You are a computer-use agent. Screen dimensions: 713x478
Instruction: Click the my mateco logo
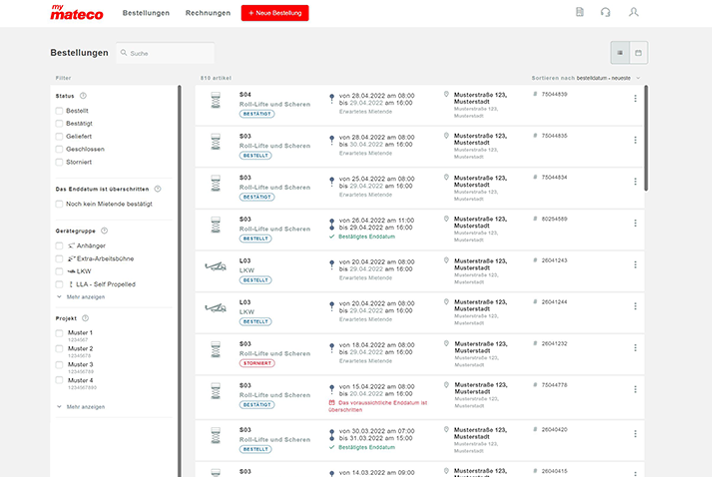(x=76, y=13)
